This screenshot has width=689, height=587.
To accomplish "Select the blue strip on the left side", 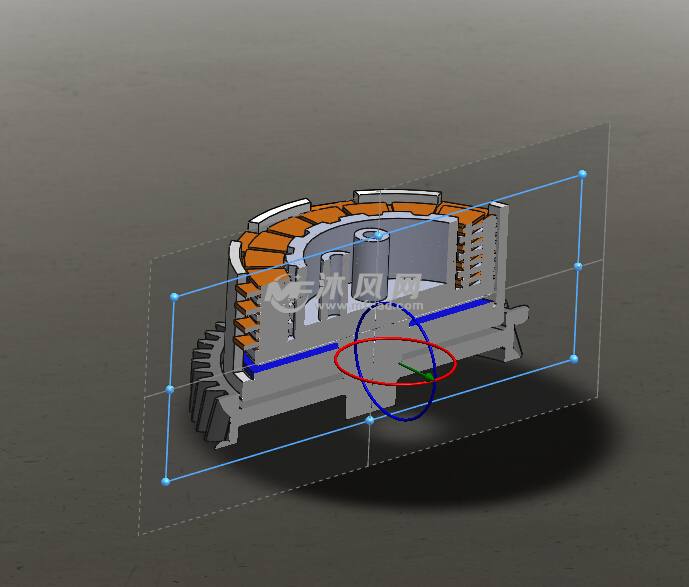I will 290,358.
